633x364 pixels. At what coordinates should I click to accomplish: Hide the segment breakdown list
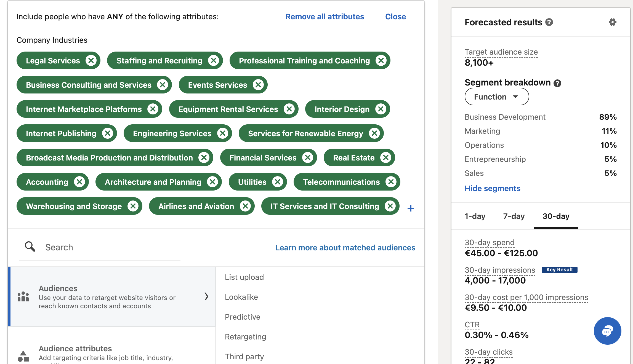tap(492, 188)
